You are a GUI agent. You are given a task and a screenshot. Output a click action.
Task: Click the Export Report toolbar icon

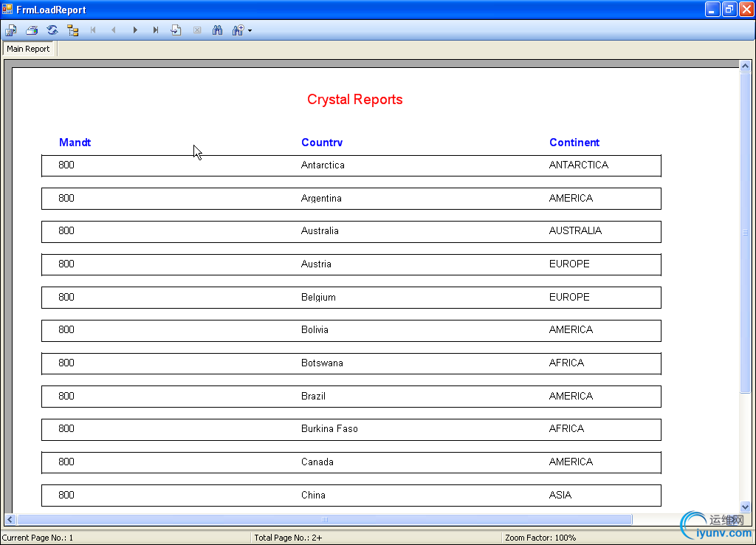11,30
